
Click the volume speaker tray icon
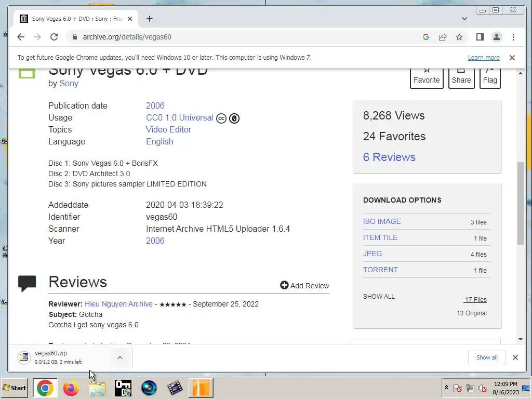pos(482,388)
